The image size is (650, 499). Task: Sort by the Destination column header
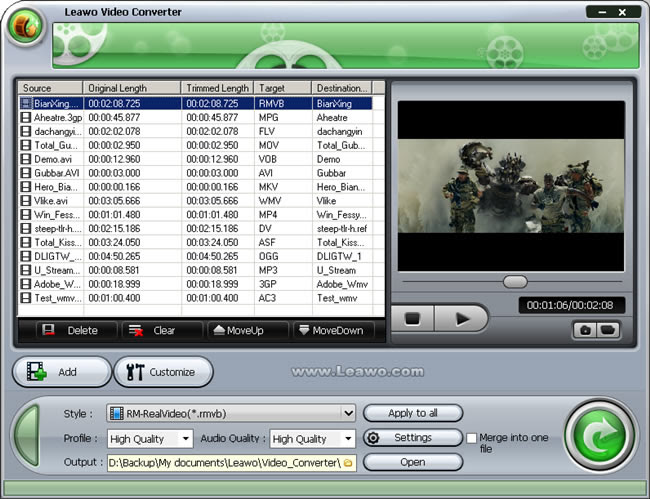pyautogui.click(x=342, y=88)
